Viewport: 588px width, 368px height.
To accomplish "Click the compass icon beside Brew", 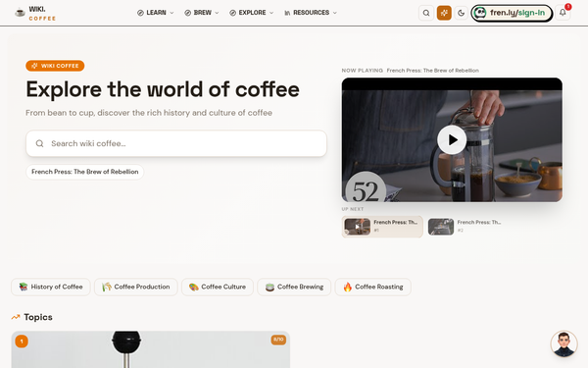I will (x=187, y=13).
